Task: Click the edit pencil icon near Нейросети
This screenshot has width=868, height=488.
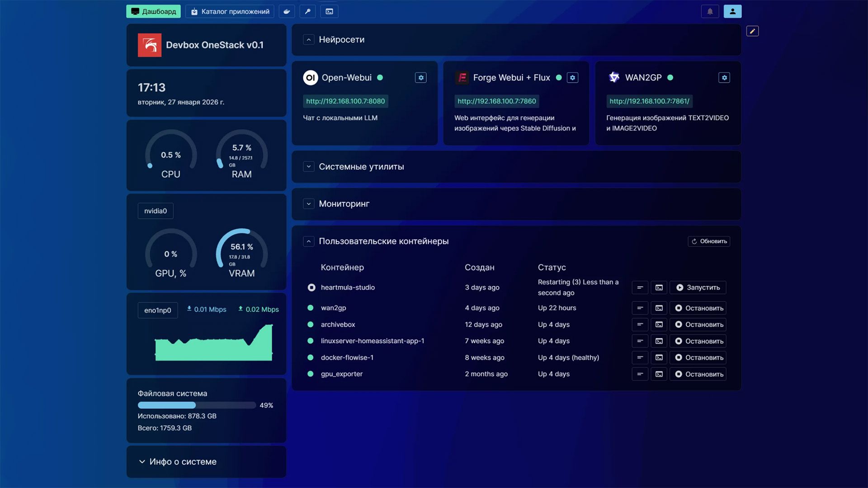Action: tap(752, 31)
